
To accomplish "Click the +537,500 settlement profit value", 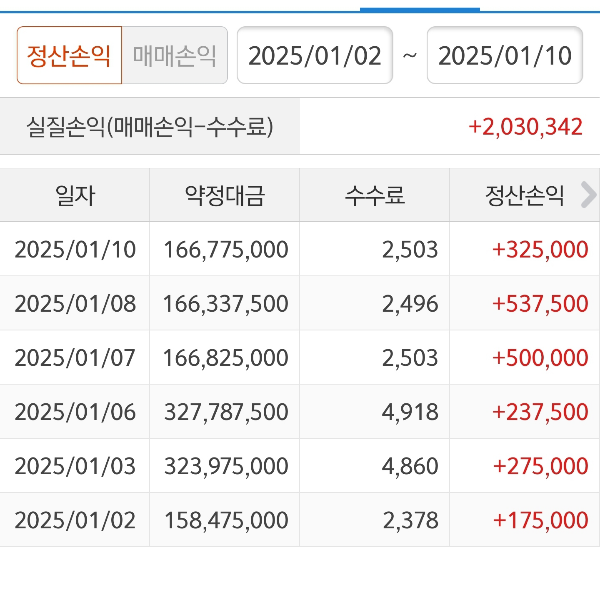I will coord(540,303).
